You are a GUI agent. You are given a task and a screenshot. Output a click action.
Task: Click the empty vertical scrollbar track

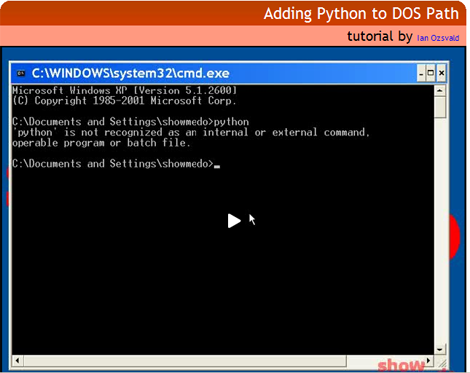click(x=440, y=231)
